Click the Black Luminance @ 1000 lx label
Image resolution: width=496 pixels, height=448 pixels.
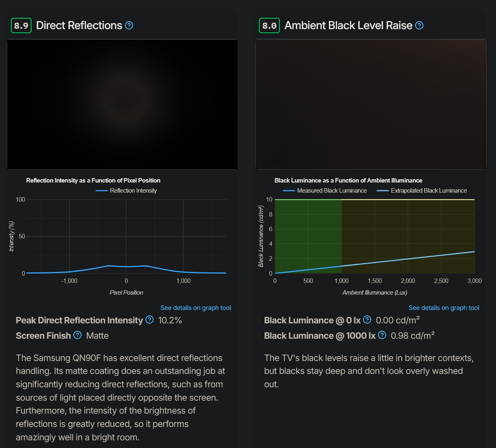[x=320, y=335]
